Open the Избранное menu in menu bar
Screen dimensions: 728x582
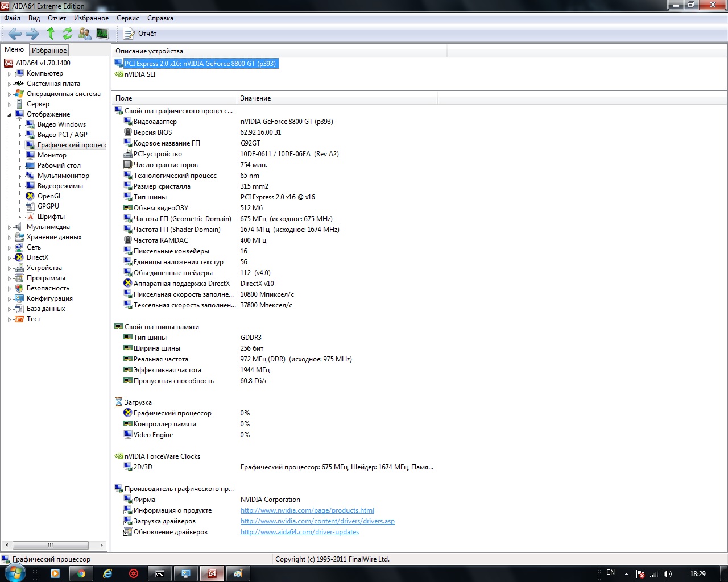click(91, 18)
